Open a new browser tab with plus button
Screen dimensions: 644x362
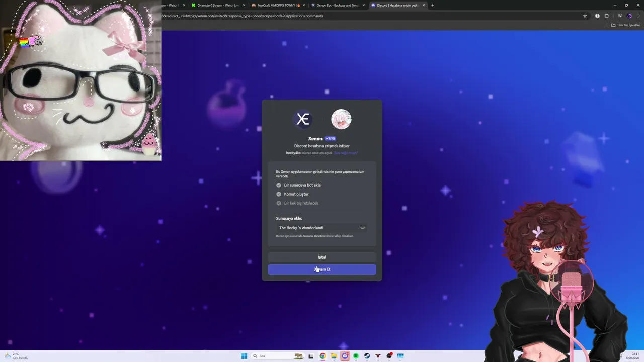433,5
